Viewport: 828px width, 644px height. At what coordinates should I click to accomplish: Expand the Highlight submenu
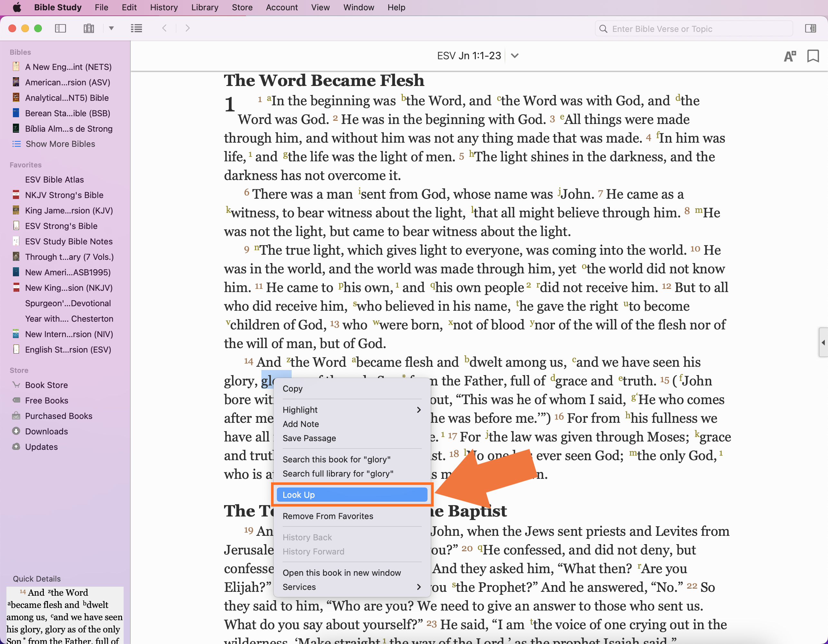[352, 410]
